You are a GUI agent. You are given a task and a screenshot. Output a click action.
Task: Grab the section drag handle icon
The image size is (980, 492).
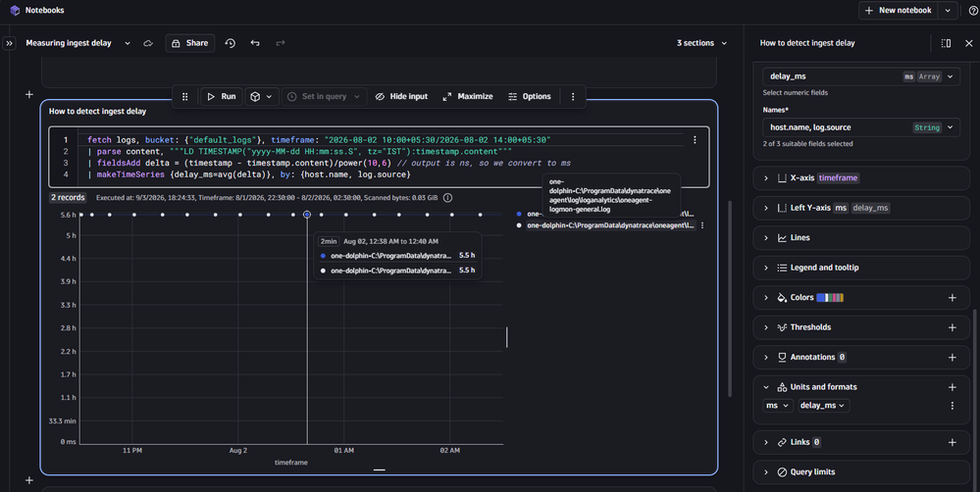(185, 97)
